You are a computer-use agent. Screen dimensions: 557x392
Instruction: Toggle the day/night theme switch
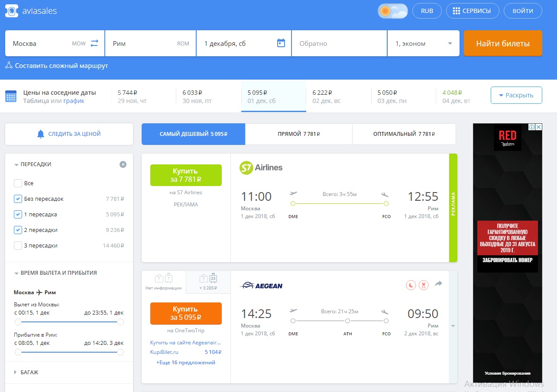tap(393, 11)
